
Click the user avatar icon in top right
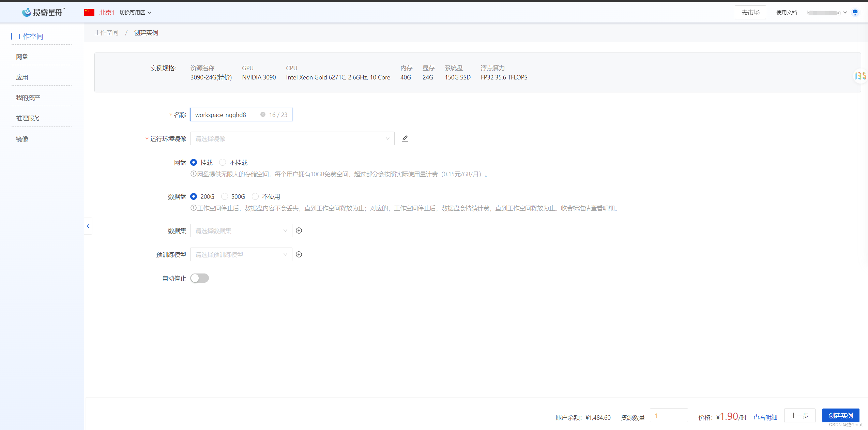855,13
